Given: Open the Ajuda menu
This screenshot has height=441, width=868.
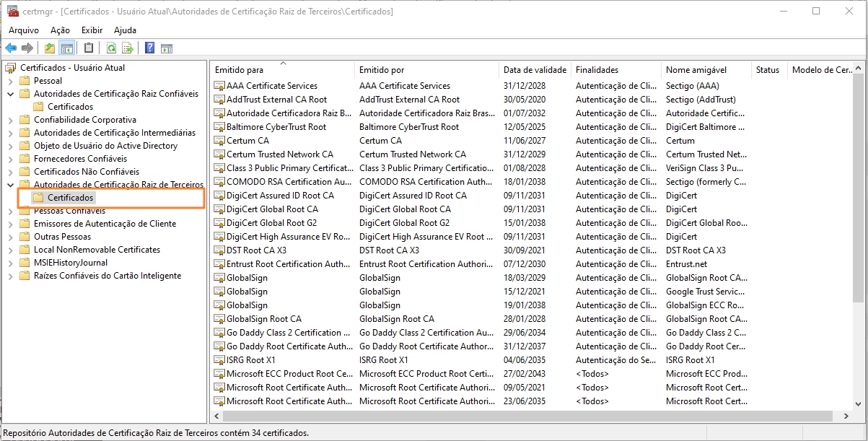Looking at the screenshot, I should [125, 30].
